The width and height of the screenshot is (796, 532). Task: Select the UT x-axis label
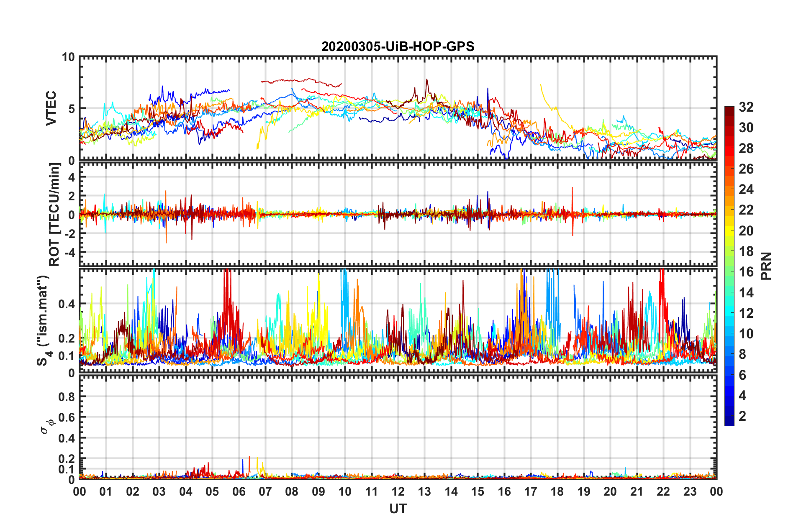[x=398, y=509]
